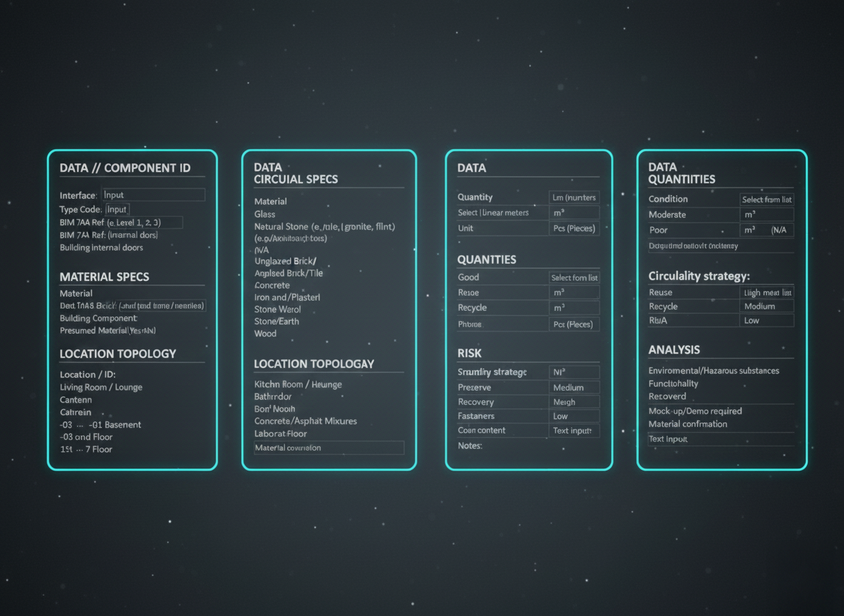Click the Material correction input box
The image size is (844, 616).
[x=329, y=448]
